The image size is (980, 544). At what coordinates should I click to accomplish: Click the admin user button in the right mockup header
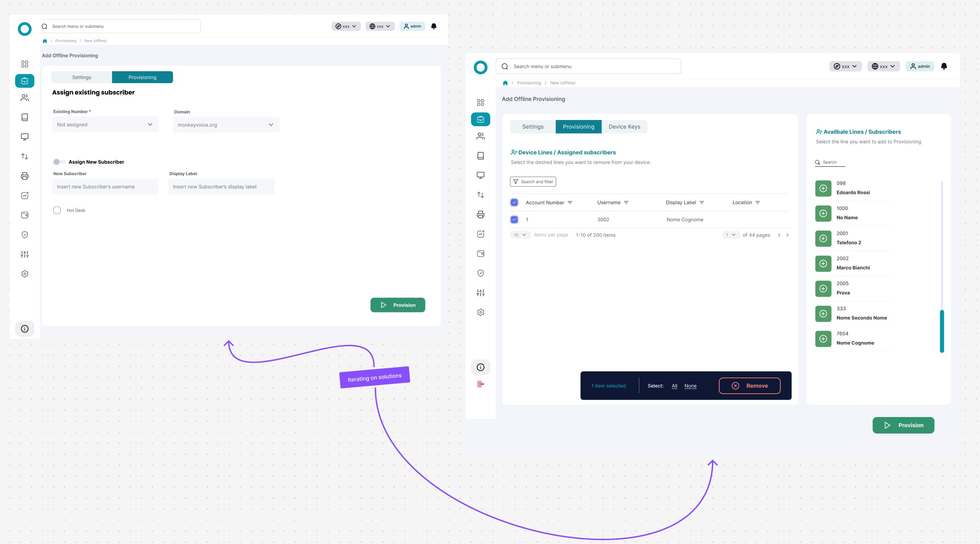click(x=920, y=66)
